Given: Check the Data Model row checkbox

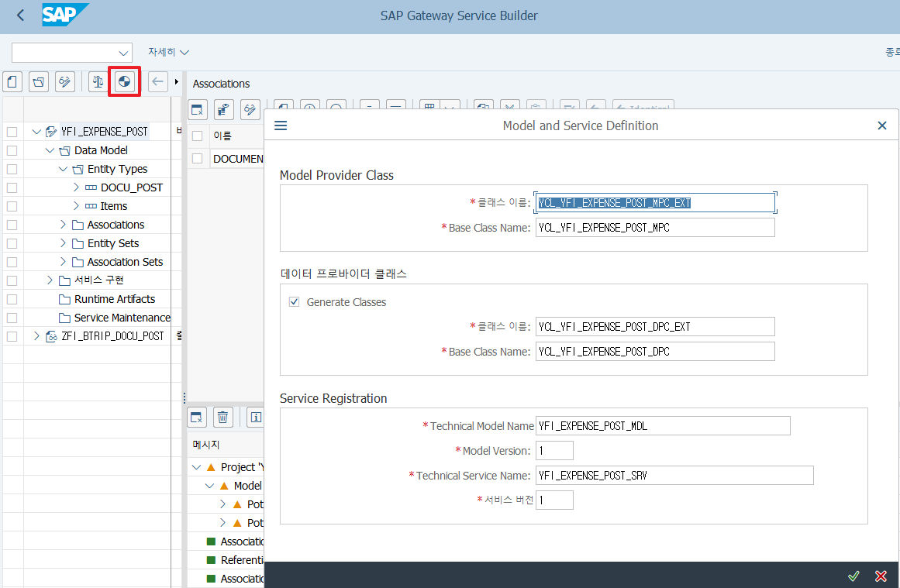Looking at the screenshot, I should pyautogui.click(x=12, y=150).
